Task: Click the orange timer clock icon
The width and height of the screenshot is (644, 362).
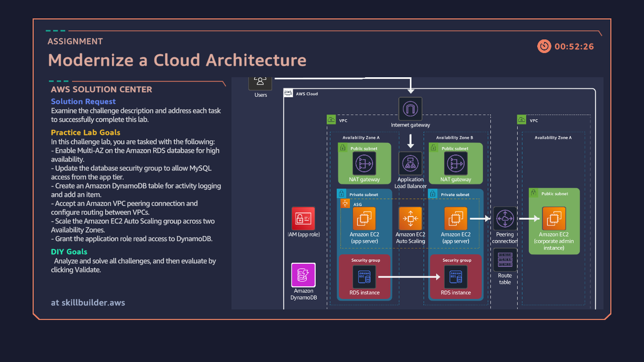Action: pyautogui.click(x=544, y=46)
